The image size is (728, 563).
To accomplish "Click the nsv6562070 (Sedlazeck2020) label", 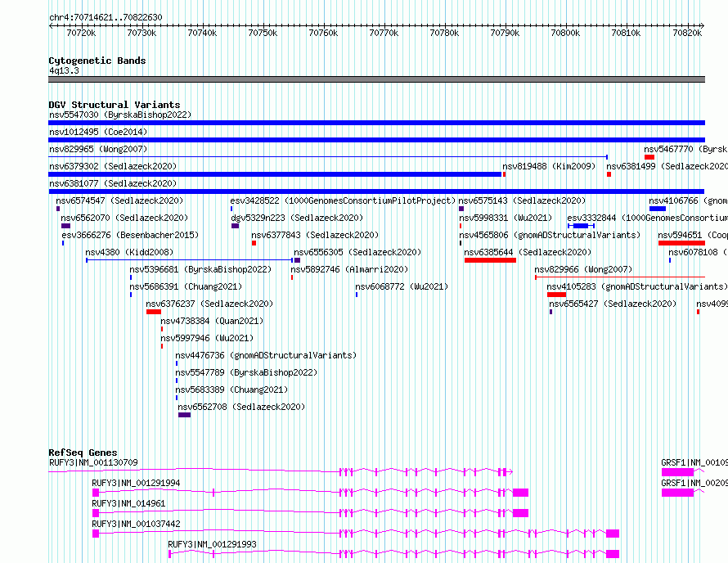I will click(x=124, y=218).
